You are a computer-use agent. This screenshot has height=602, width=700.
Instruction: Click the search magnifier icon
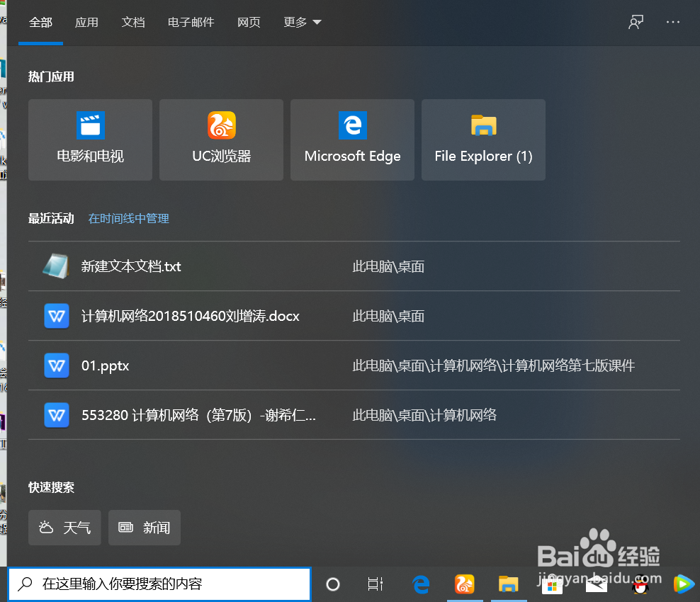click(26, 584)
